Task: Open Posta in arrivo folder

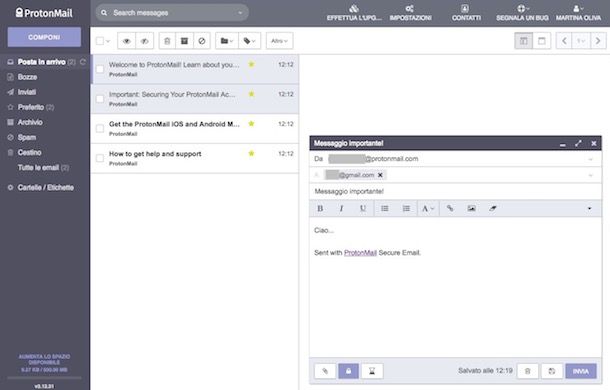Action: click(41, 62)
